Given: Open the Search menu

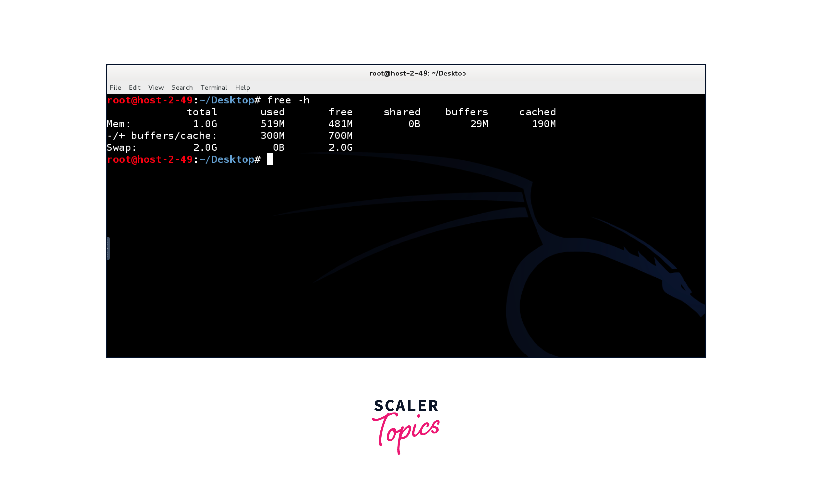Looking at the screenshot, I should tap(182, 87).
